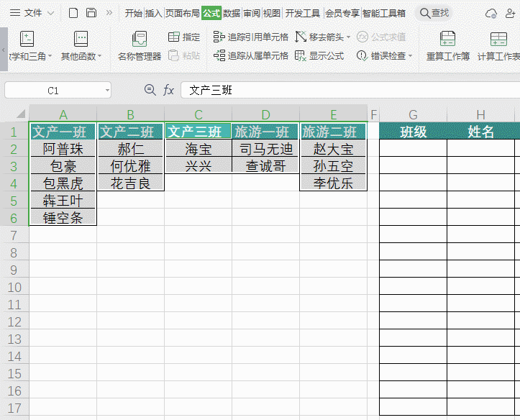Click 重算工作簿

(x=447, y=46)
